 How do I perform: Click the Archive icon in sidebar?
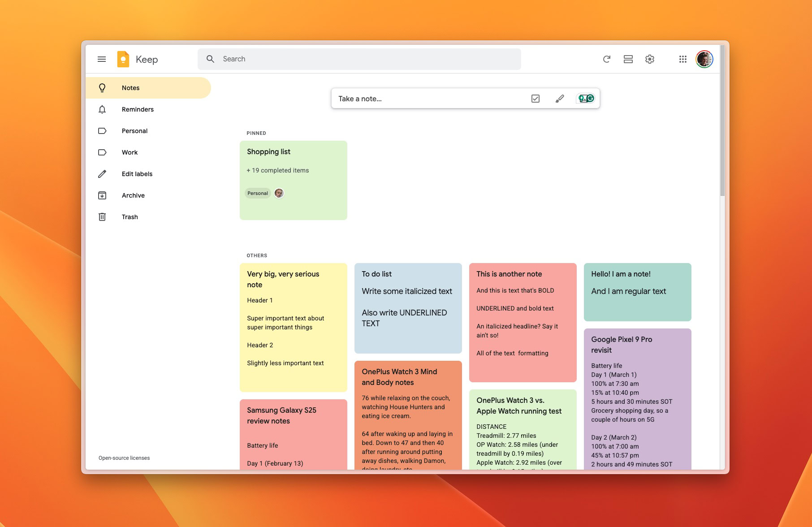coord(102,195)
